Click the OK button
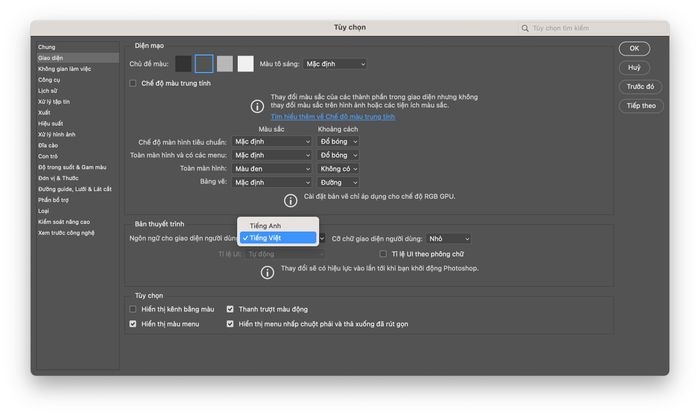This screenshot has height=416, width=700. [634, 49]
